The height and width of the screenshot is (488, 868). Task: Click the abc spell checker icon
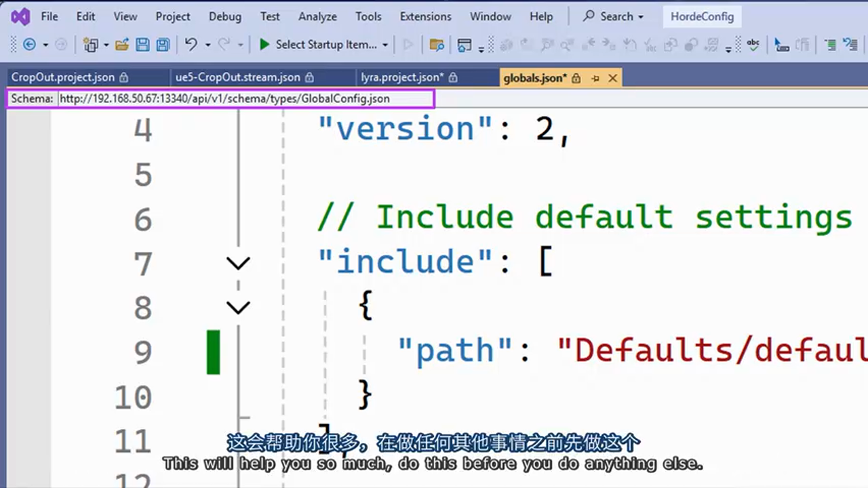[753, 45]
